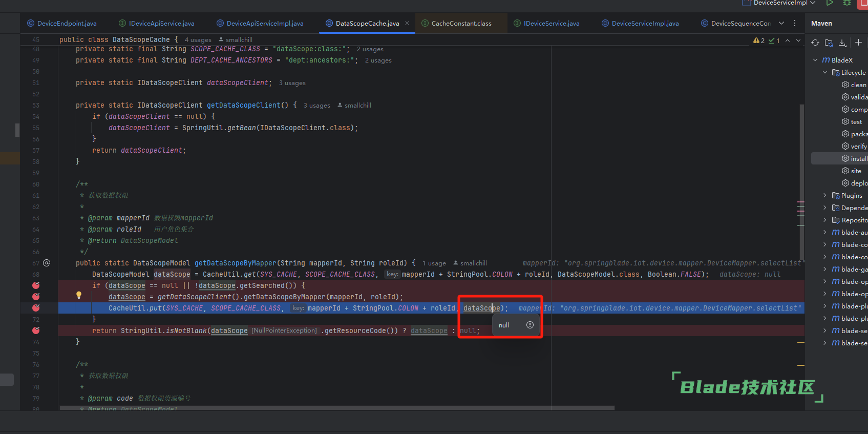Click '2 usages' hint for DEPT_CACHE_ANCESTORS
Viewport: 868px width, 434px height.
[378, 60]
